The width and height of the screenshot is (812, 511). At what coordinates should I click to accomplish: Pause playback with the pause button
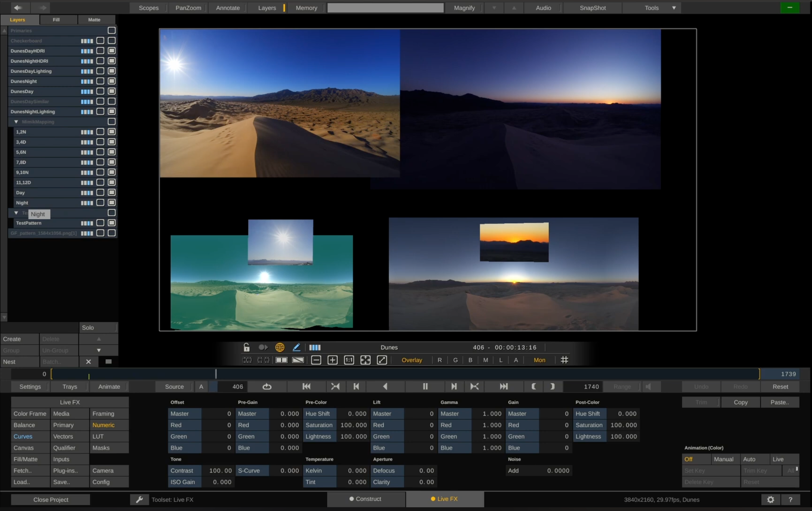(x=425, y=387)
